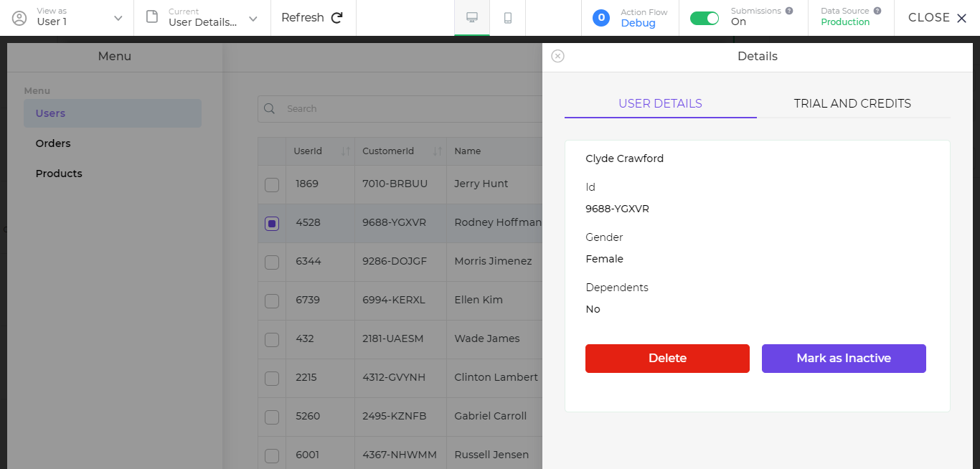The width and height of the screenshot is (980, 469).
Task: Check the checkbox for user 1869
Action: [x=271, y=184]
